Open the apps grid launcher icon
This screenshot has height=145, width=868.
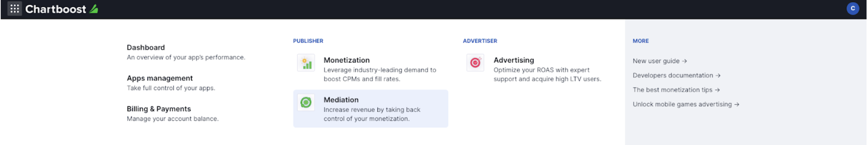point(14,9)
